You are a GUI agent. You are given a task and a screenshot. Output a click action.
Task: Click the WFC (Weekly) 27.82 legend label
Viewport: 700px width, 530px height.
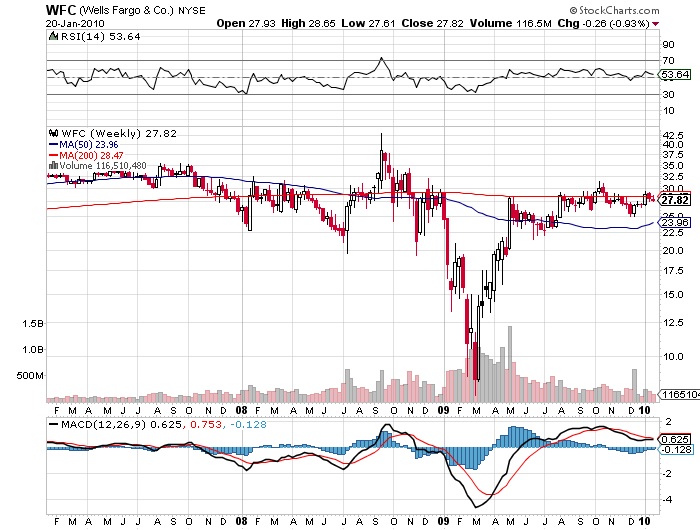tap(119, 134)
